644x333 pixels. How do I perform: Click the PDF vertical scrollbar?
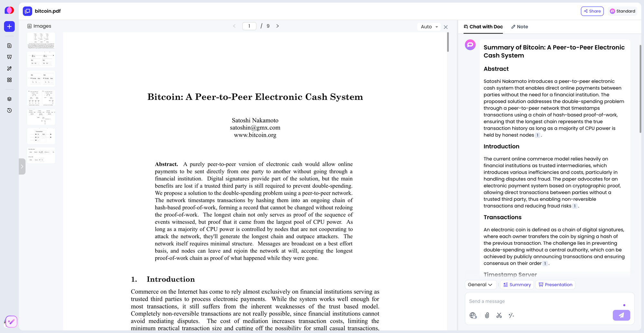pos(448,42)
